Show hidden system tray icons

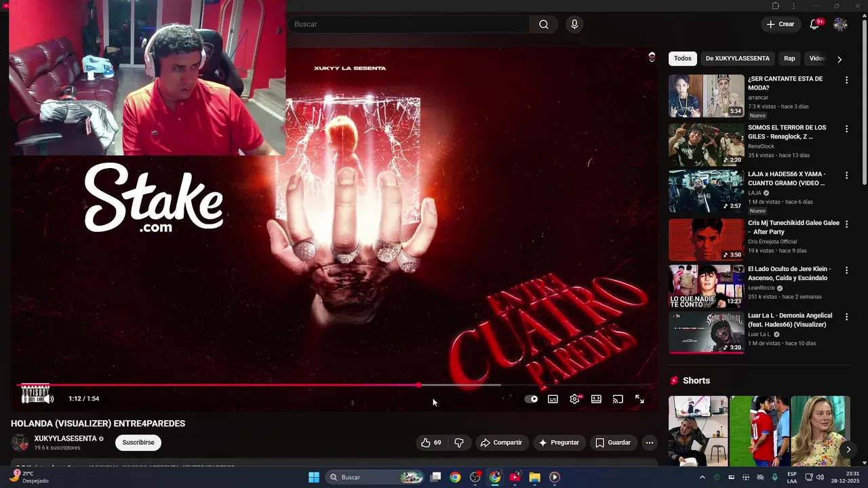click(702, 477)
